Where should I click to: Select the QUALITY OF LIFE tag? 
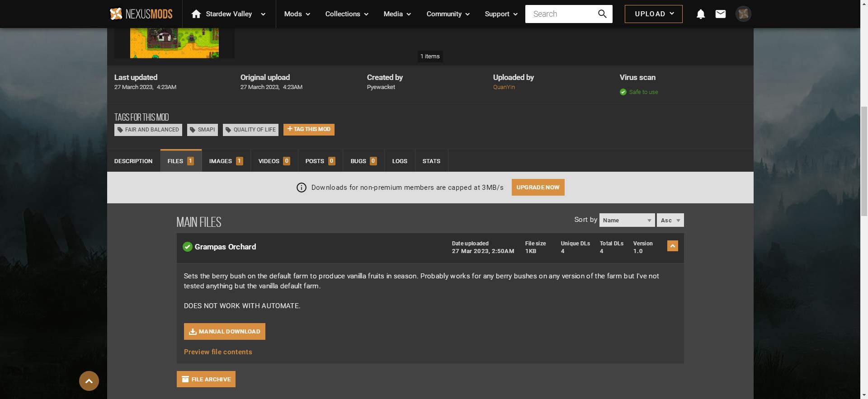pyautogui.click(x=250, y=130)
